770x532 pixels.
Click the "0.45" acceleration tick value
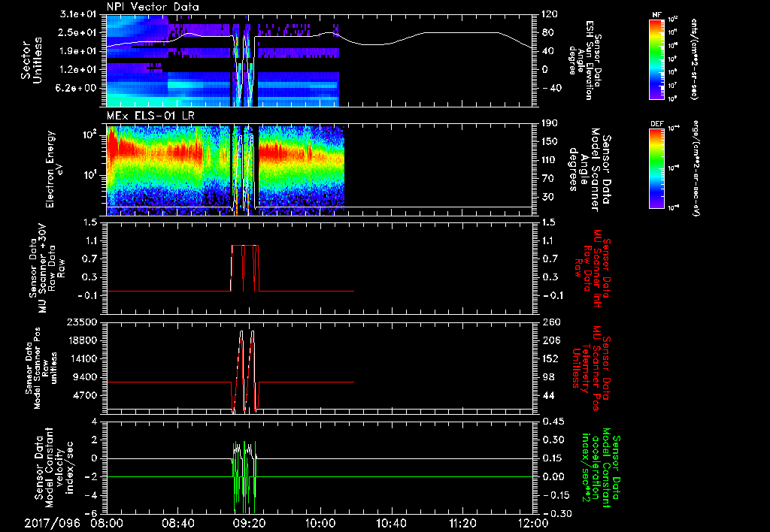tap(553, 422)
